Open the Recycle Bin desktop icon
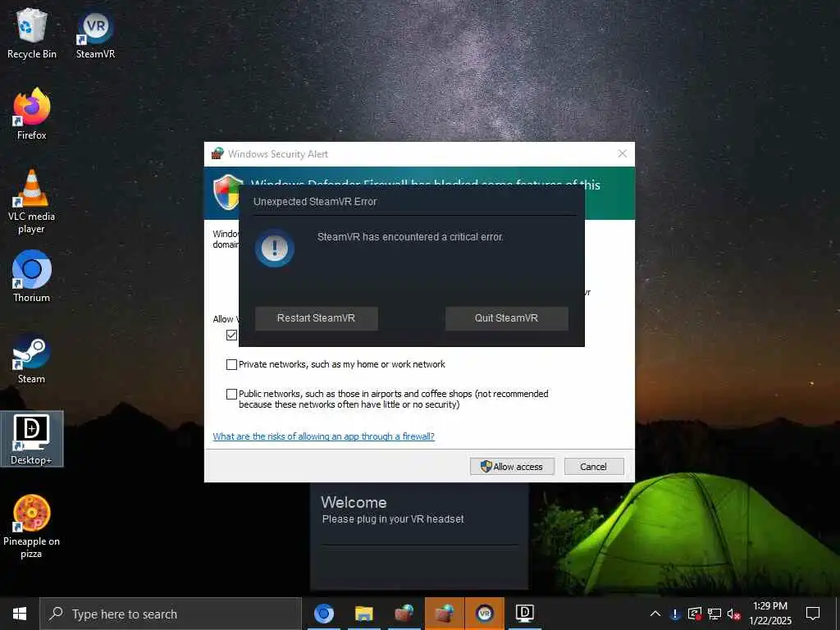 pyautogui.click(x=32, y=33)
